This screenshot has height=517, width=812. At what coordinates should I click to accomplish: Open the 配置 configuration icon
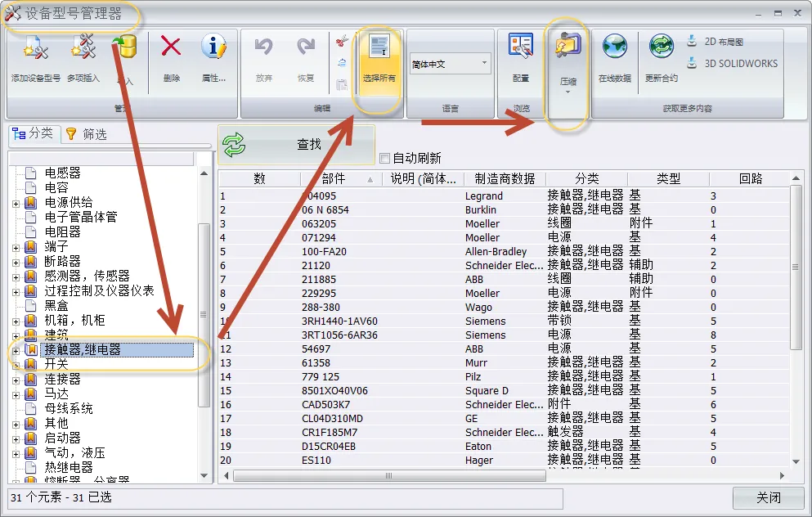click(521, 47)
